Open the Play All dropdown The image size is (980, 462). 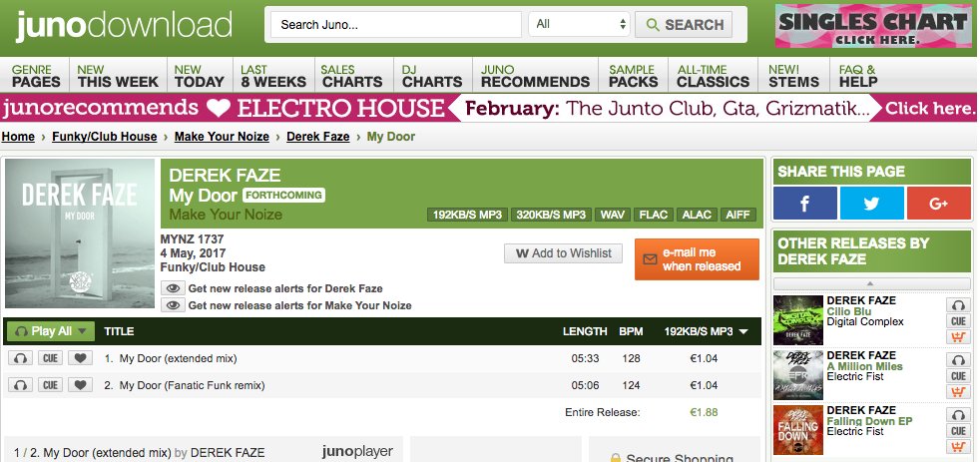point(51,331)
